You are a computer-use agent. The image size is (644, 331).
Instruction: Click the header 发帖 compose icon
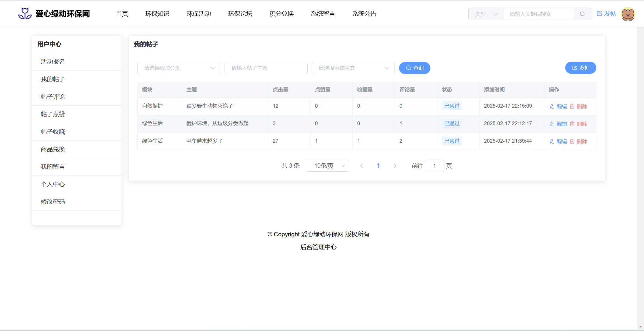pyautogui.click(x=599, y=13)
